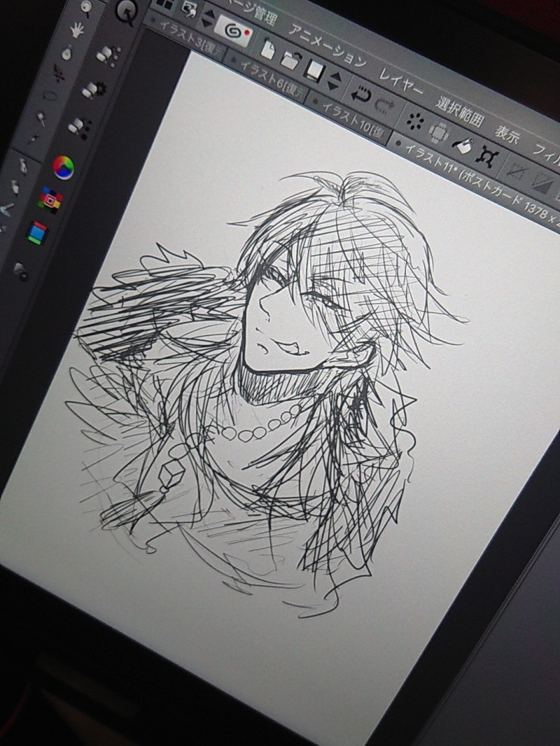Select the light bulb Operation tool
The image size is (560, 746).
[67, 52]
